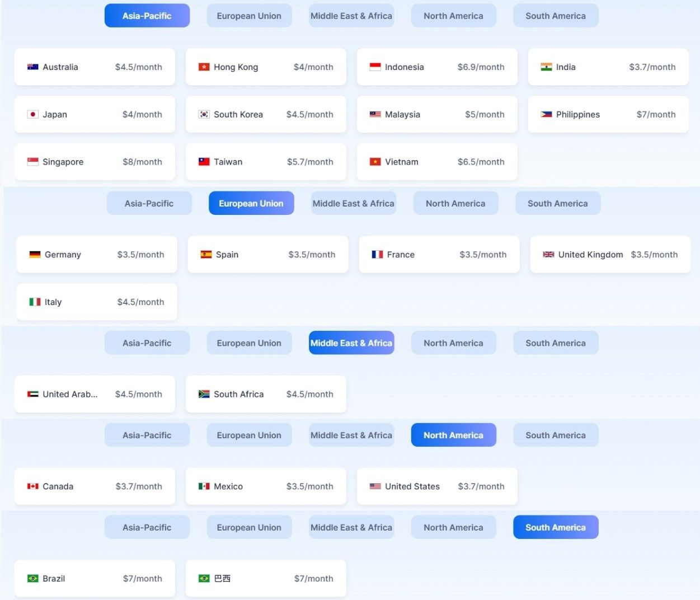Select the highlighted blue Asia-Pacific tab

pyautogui.click(x=147, y=16)
